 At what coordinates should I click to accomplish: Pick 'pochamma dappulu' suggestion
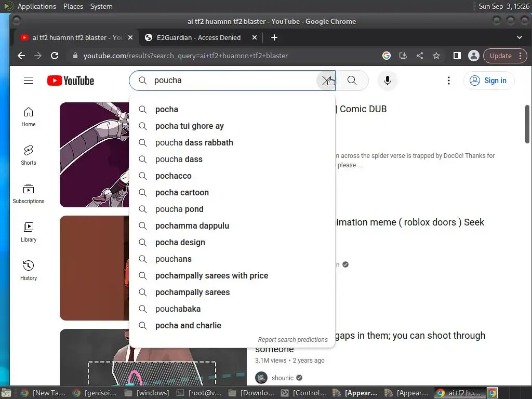pyautogui.click(x=232, y=225)
